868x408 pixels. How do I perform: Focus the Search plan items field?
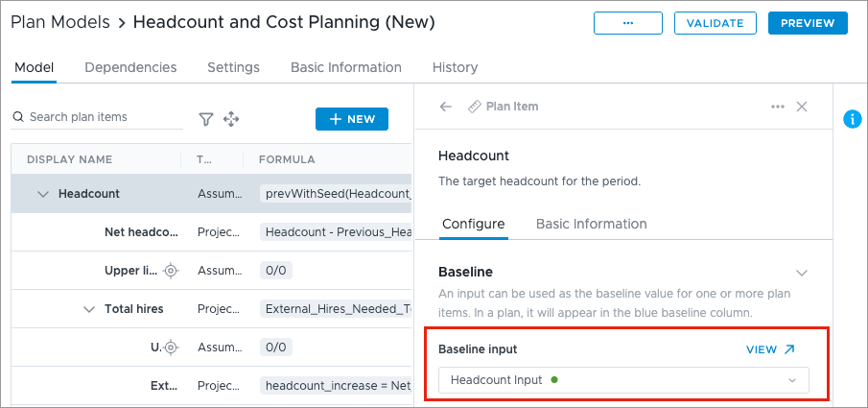[97, 117]
